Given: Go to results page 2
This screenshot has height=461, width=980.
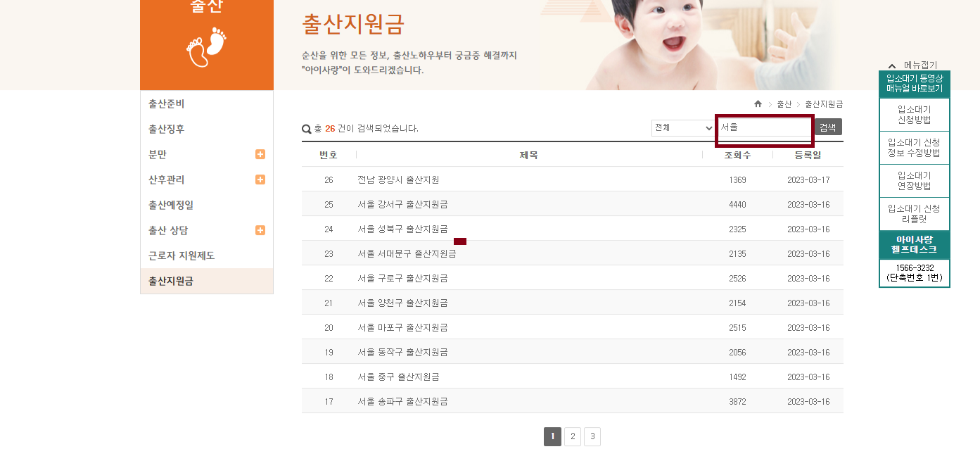Looking at the screenshot, I should click(572, 436).
